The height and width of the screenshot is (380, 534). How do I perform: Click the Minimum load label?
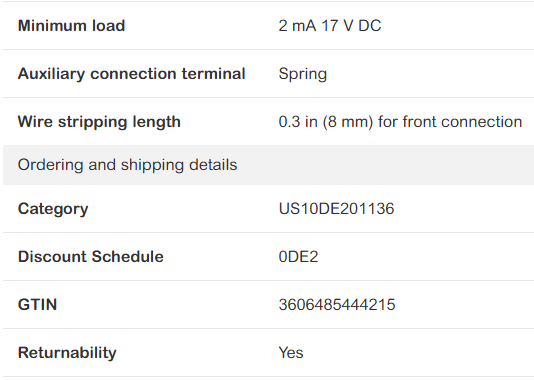point(72,26)
